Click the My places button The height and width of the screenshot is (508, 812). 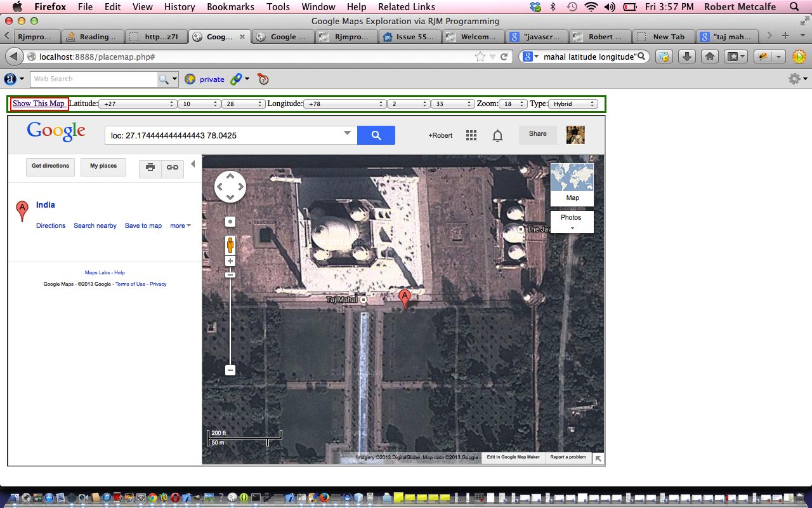point(103,166)
